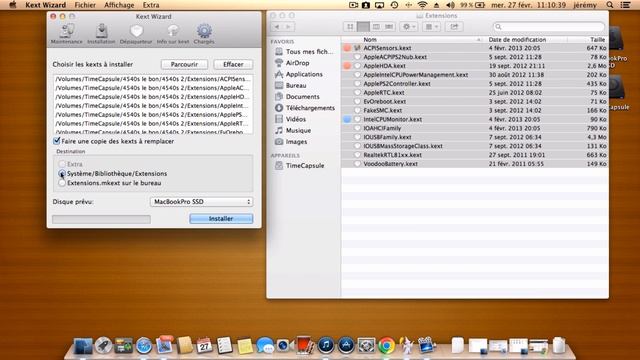Open the Affichage menu
This screenshot has height=360, width=640.
click(x=119, y=5)
